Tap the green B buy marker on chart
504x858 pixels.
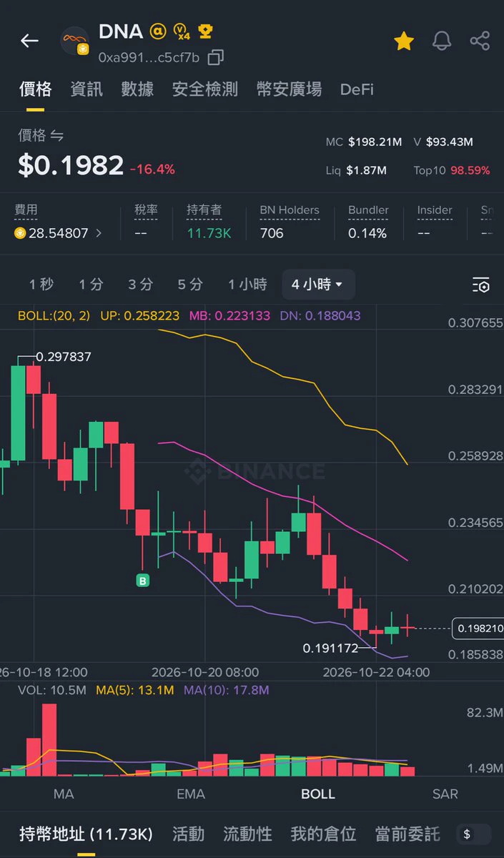tap(142, 581)
